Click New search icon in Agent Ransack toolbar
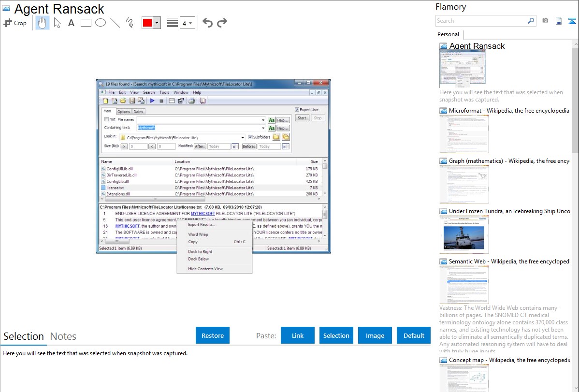The width and height of the screenshot is (579, 392). (x=106, y=101)
